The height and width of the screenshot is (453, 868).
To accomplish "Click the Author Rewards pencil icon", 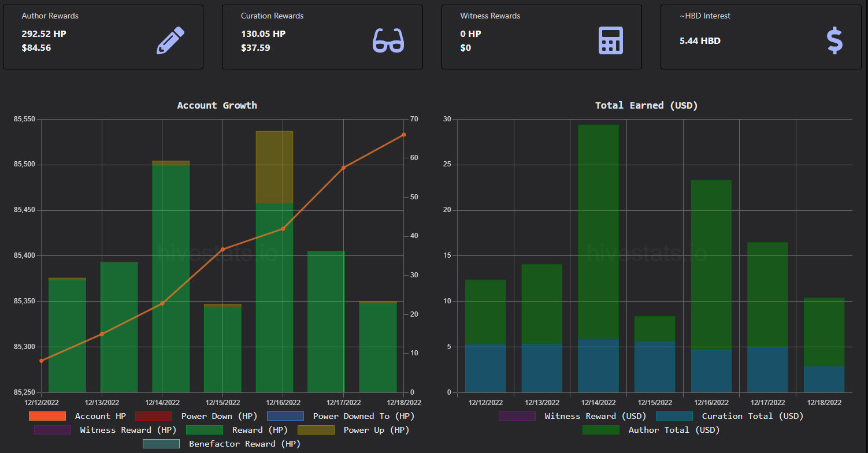I will (171, 40).
